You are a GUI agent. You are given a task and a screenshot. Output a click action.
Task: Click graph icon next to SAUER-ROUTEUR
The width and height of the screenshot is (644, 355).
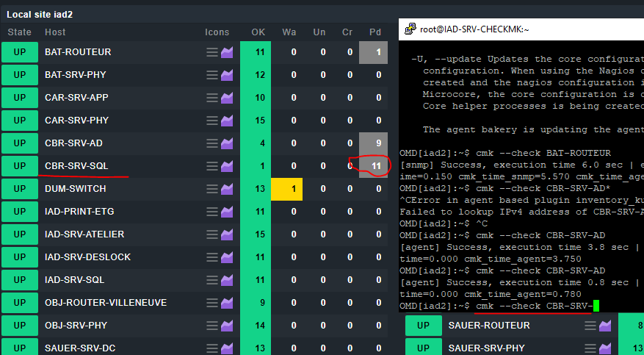point(606,326)
